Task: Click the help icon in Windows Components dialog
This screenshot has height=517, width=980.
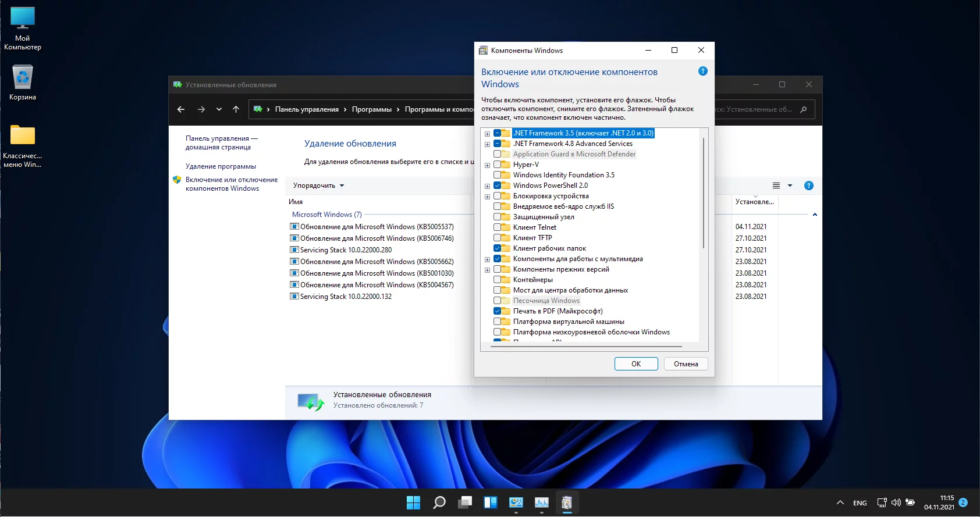Action: (x=702, y=71)
